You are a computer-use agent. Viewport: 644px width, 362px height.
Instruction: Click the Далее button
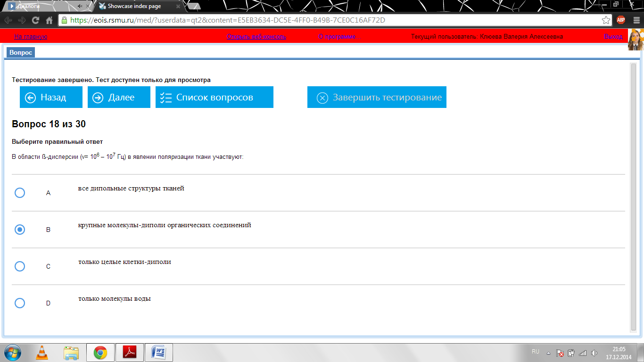[119, 97]
